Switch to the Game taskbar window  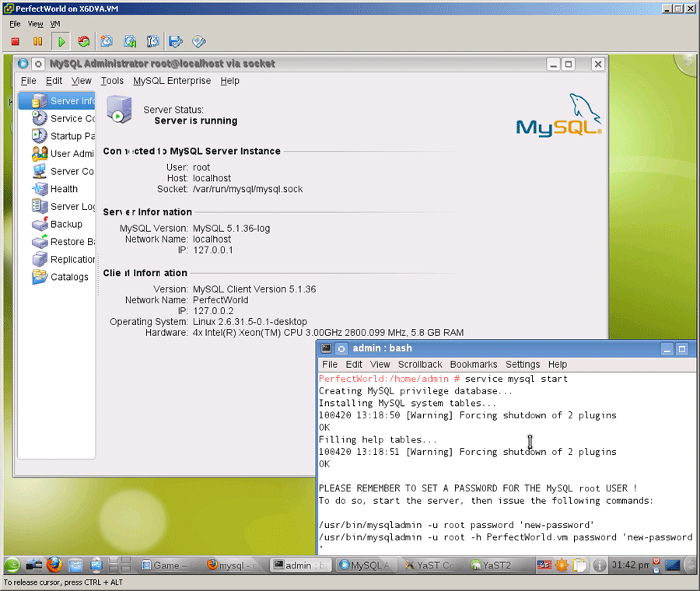point(167,565)
